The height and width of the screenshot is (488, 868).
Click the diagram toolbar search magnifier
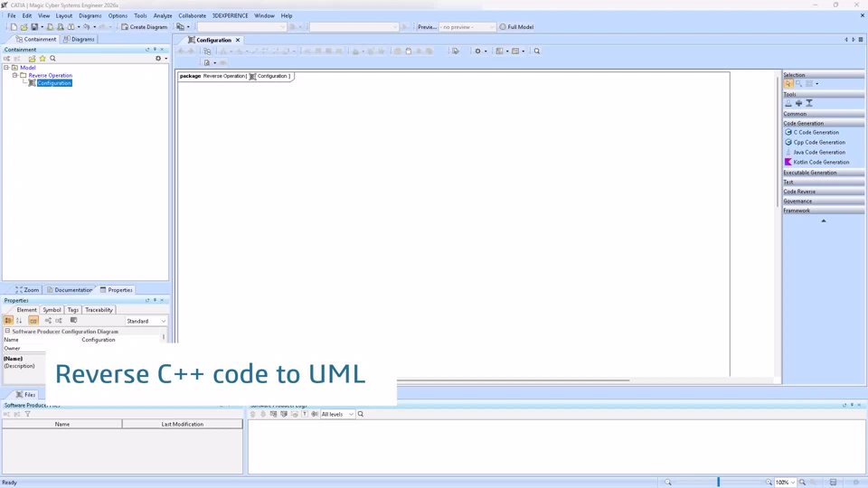pyautogui.click(x=537, y=51)
